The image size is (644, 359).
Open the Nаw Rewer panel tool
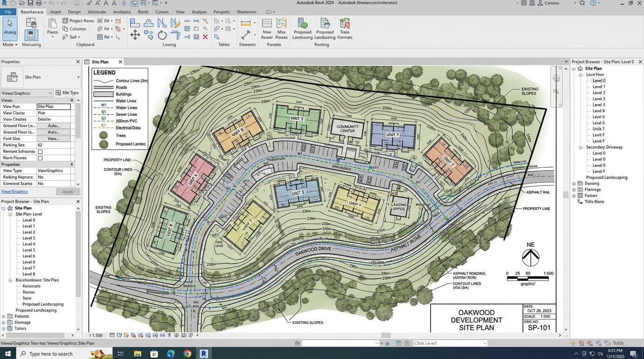click(267, 29)
